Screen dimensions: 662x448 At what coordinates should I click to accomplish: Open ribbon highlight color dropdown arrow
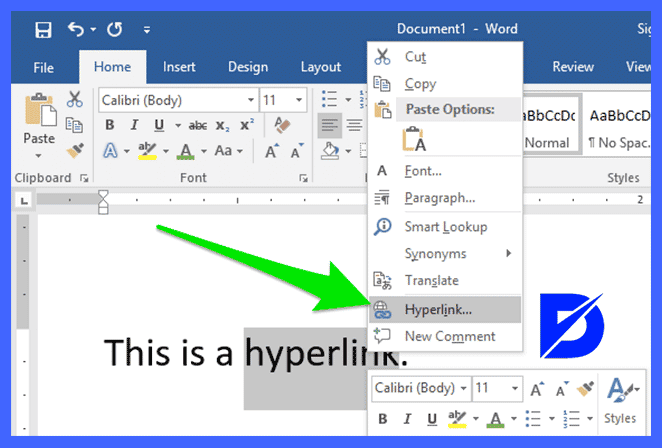coord(166,151)
